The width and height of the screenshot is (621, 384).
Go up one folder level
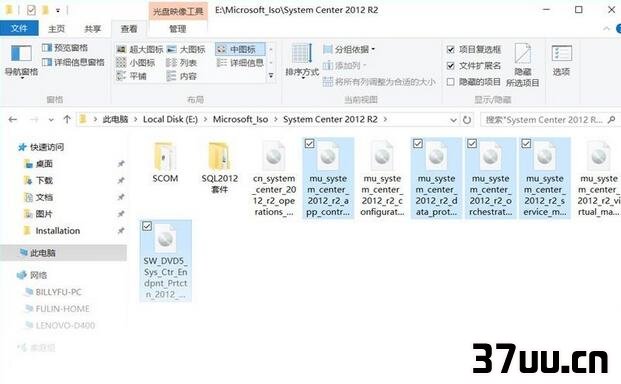(x=67, y=119)
